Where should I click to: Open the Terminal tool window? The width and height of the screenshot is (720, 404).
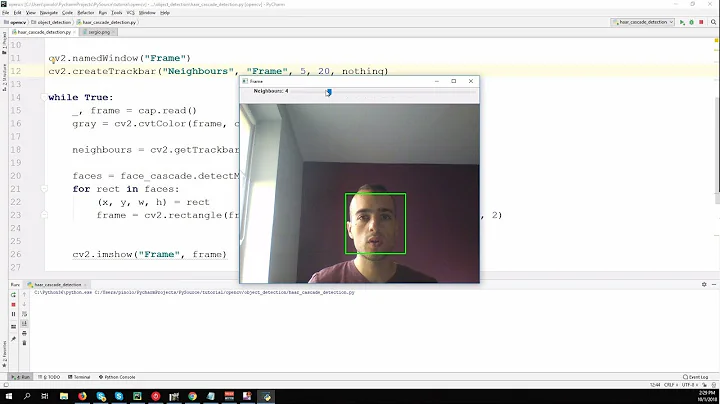[79, 377]
